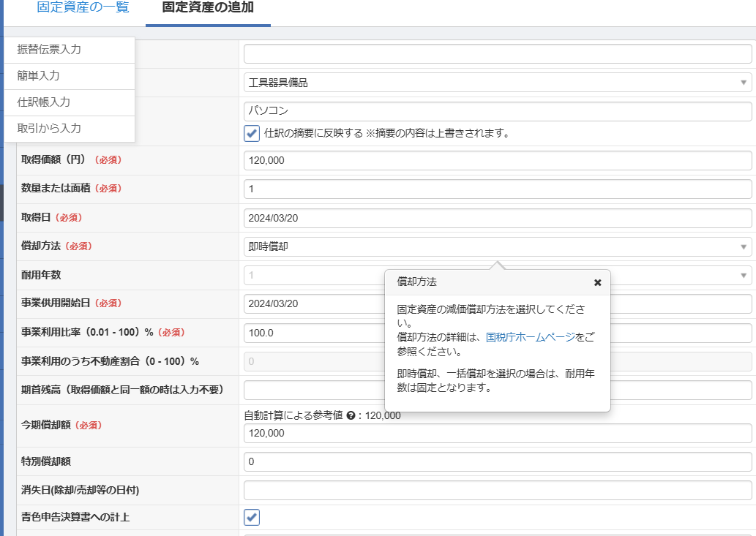Uncheck the 青色申告決算書への計上 checkbox

tap(252, 518)
